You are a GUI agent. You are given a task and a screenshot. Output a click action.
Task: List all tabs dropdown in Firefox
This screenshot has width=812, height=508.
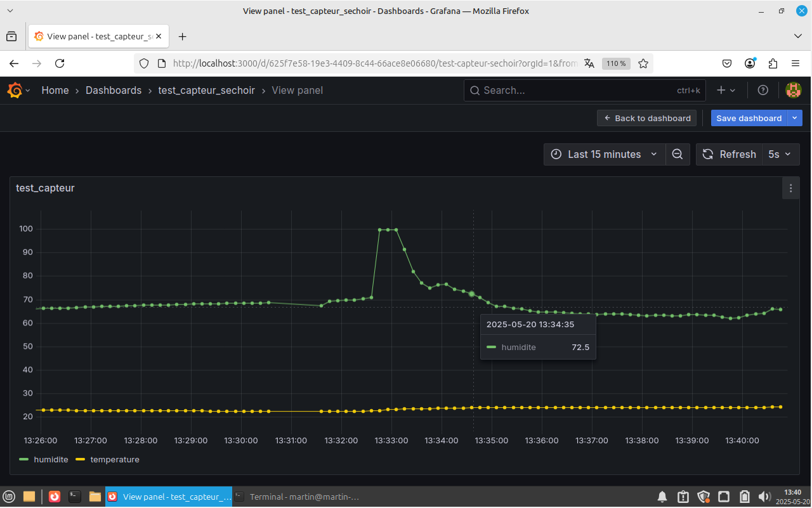798,37
